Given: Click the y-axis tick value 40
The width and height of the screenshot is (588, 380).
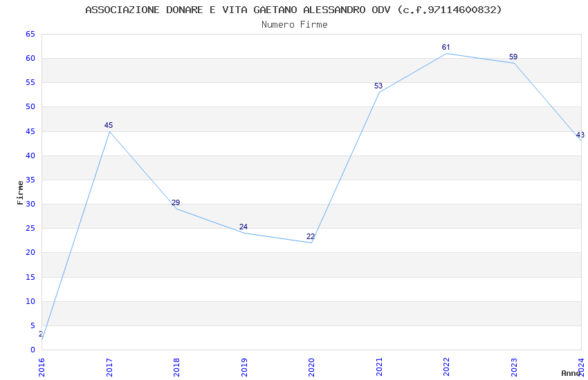Looking at the screenshot, I should click(30, 155).
